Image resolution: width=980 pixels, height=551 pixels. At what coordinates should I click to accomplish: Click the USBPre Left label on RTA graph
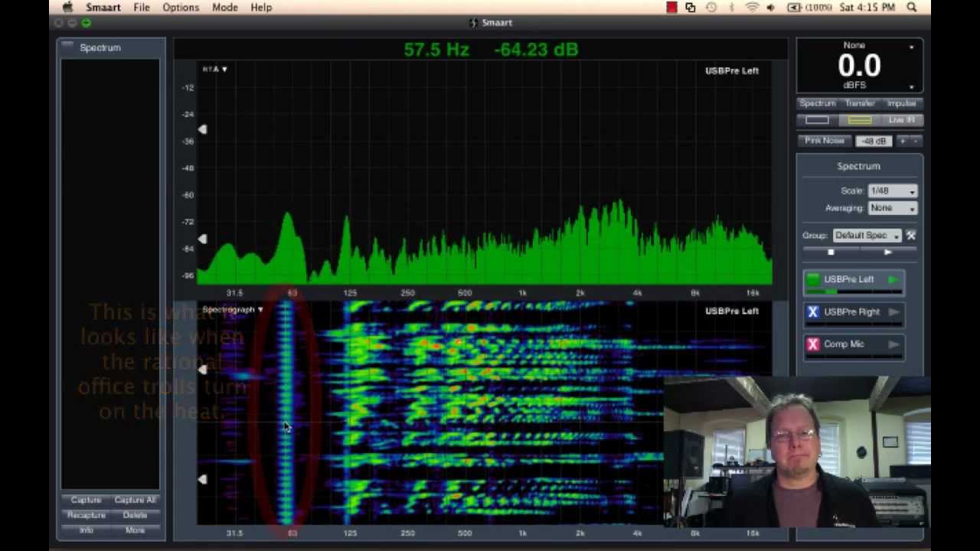732,70
